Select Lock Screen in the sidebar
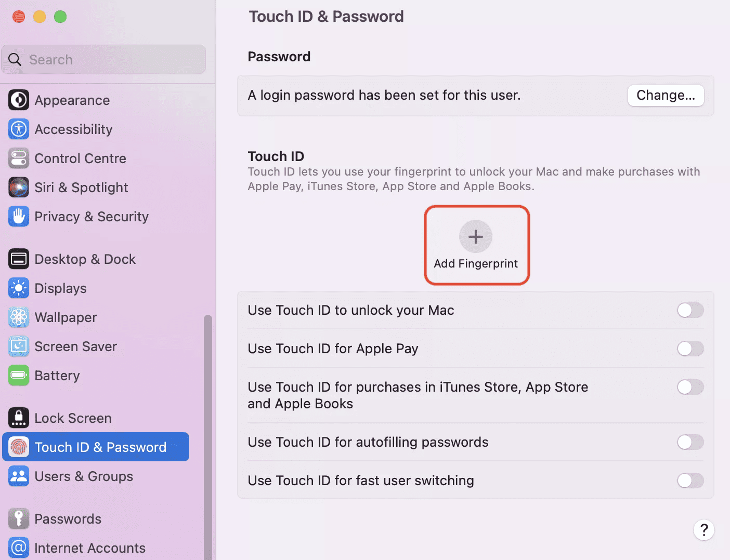 pos(73,418)
